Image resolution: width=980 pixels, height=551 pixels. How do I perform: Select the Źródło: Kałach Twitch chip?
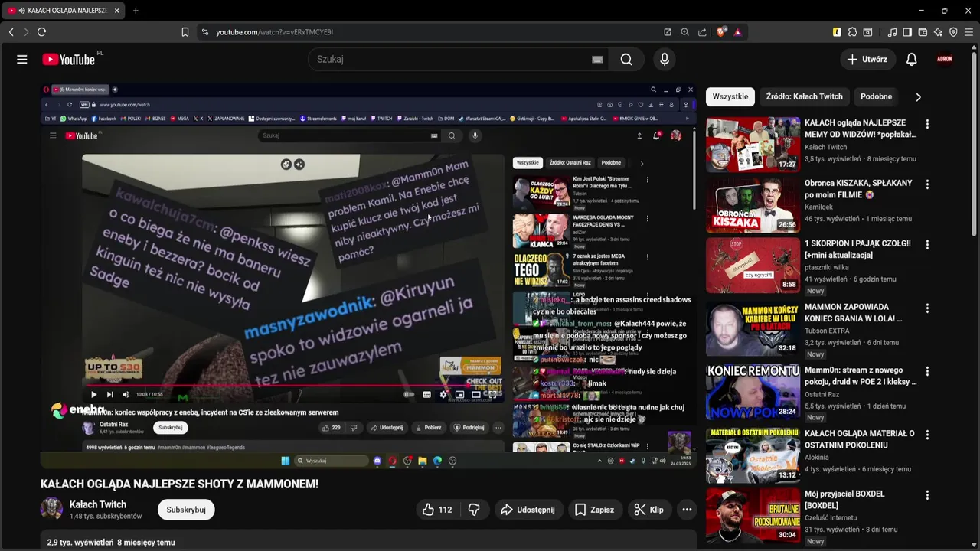tap(804, 96)
